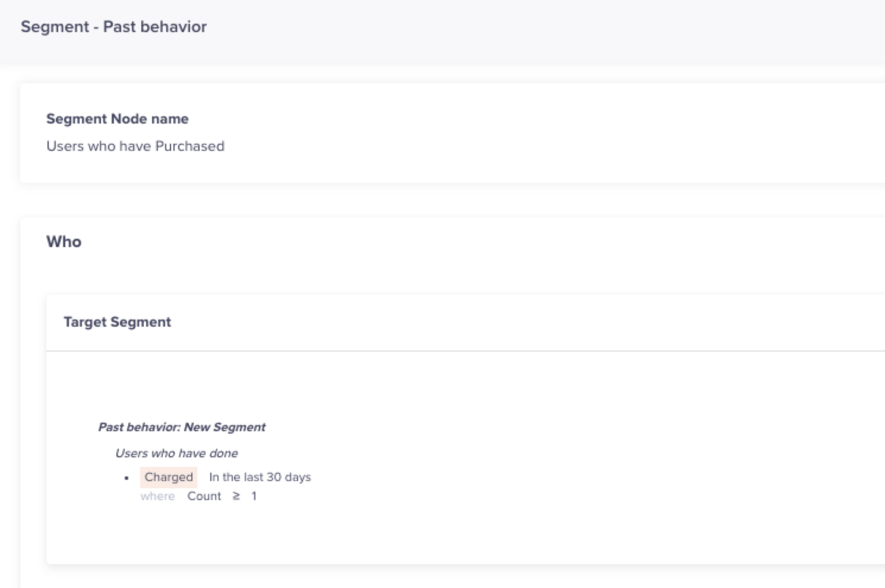This screenshot has height=588, width=885.
Task: Click the 'Segment - Past behavior' header title
Action: point(114,27)
